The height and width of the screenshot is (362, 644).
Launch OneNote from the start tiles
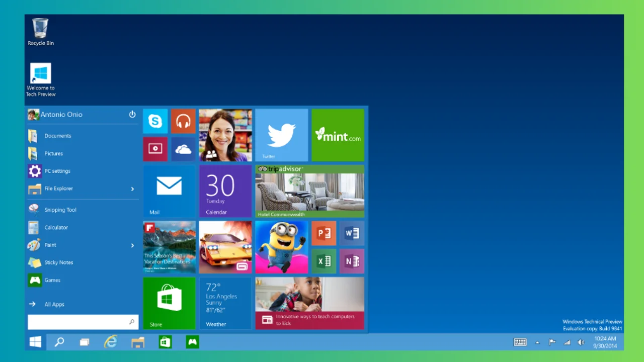(x=352, y=261)
